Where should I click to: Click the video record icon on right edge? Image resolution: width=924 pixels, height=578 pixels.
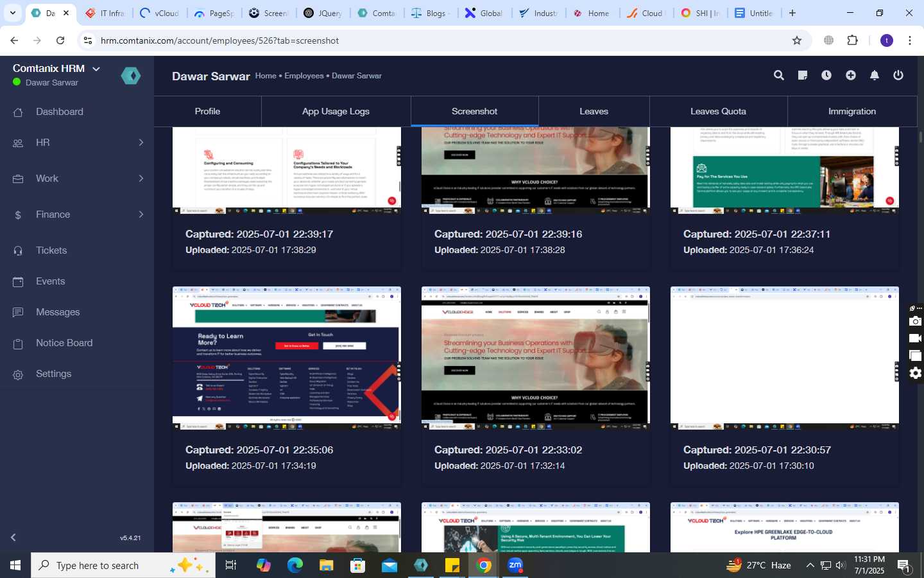click(916, 338)
